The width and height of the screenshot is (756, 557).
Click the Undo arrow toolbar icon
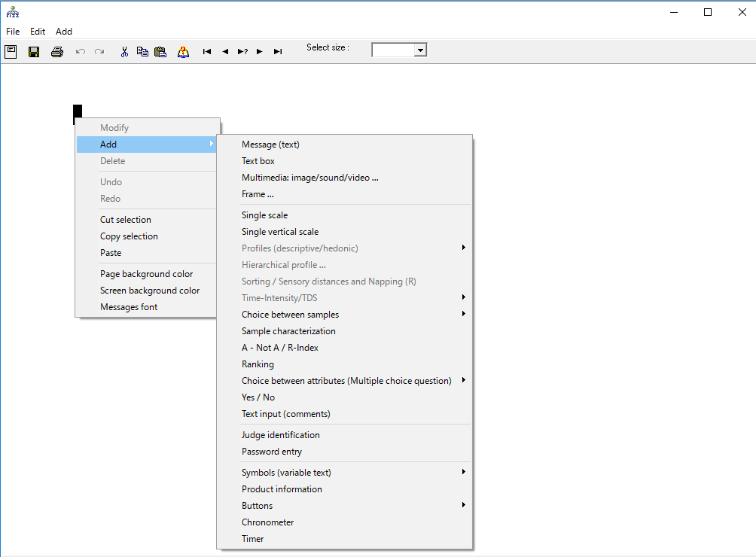click(x=81, y=51)
